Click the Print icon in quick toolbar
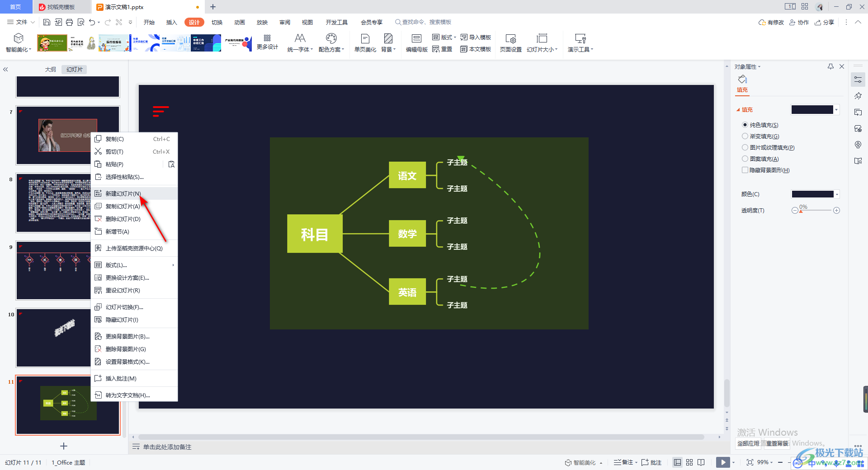868x470 pixels. [x=69, y=22]
